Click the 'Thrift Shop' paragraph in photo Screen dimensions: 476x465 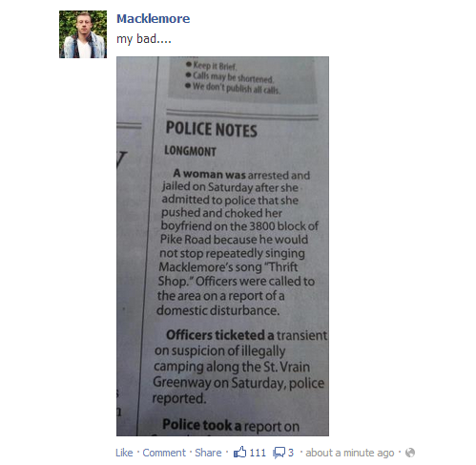click(x=237, y=243)
